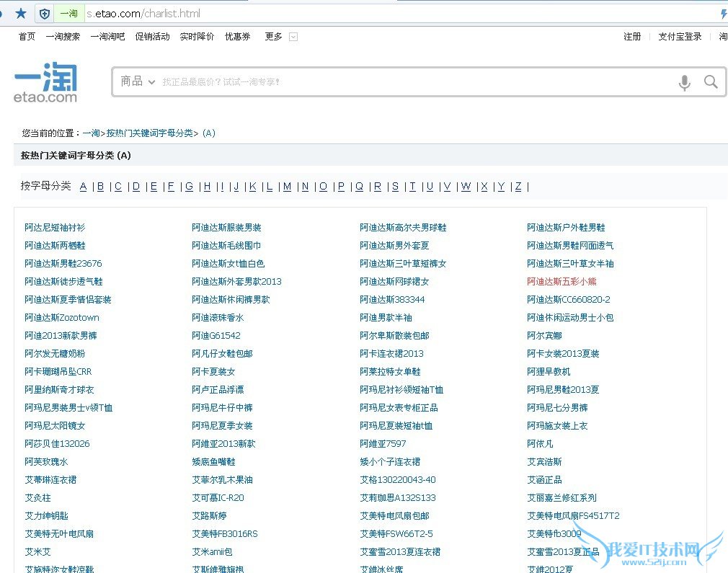
Task: Open keyword 阿迪达斯383344
Action: pos(392,300)
